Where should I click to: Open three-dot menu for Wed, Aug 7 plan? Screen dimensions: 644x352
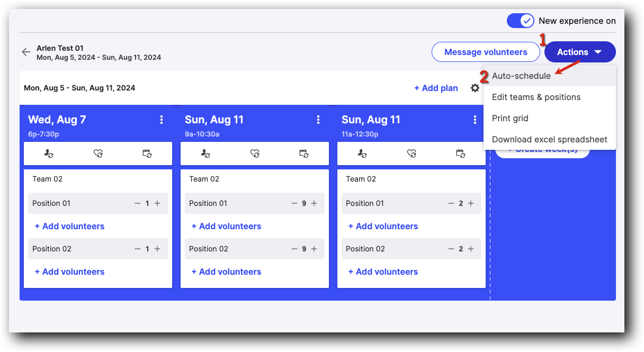(162, 120)
